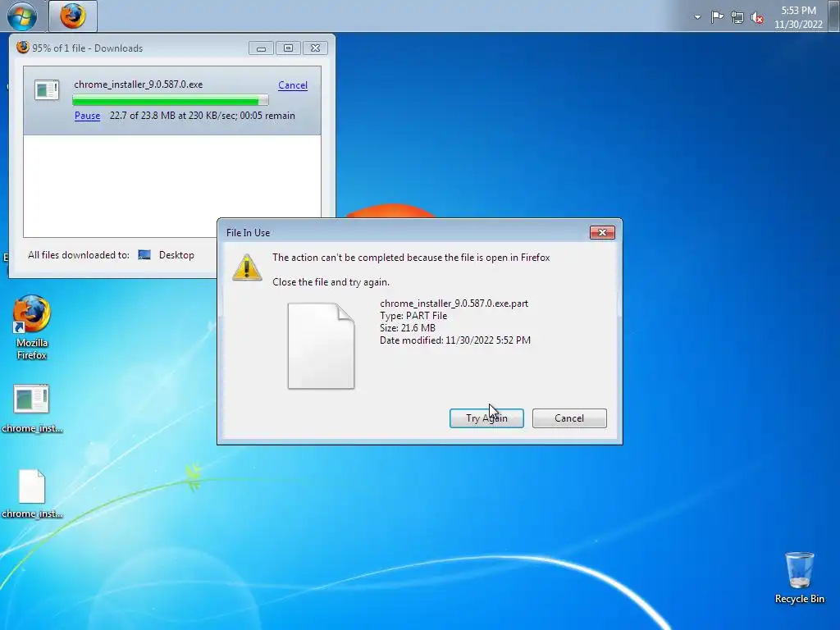Image resolution: width=840 pixels, height=630 pixels.
Task: Open Desktop download location label
Action: click(x=176, y=255)
